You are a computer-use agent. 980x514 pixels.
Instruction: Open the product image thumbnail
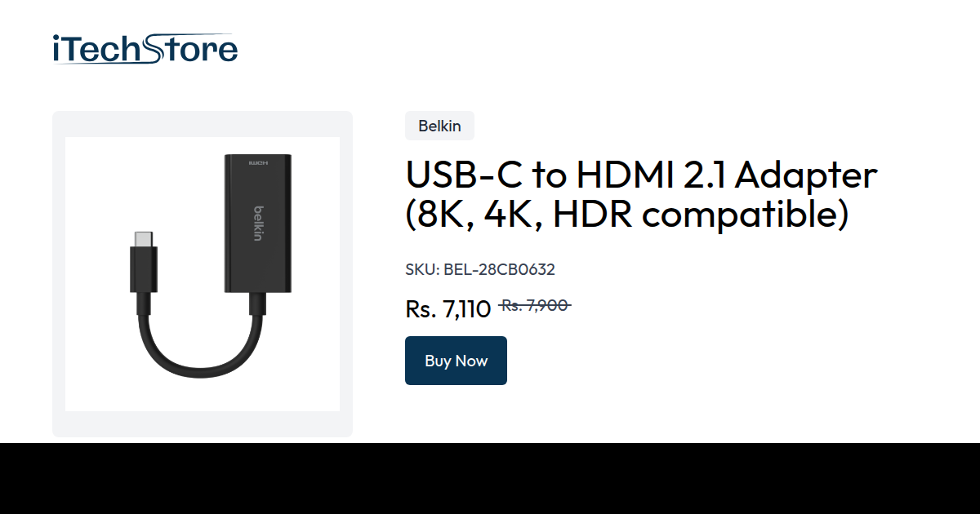(203, 274)
